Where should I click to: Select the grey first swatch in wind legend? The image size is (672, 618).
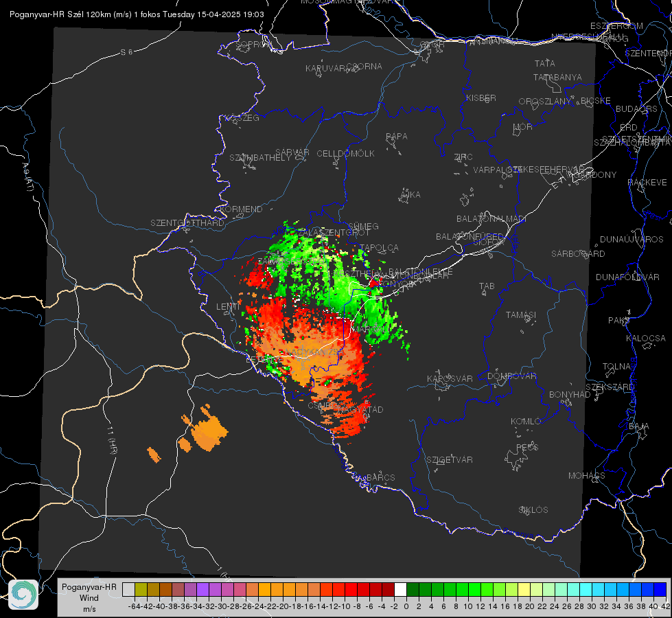(128, 589)
